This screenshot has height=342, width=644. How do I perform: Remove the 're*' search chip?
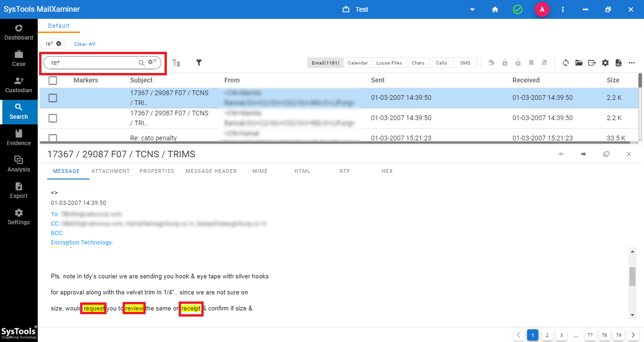click(x=58, y=43)
